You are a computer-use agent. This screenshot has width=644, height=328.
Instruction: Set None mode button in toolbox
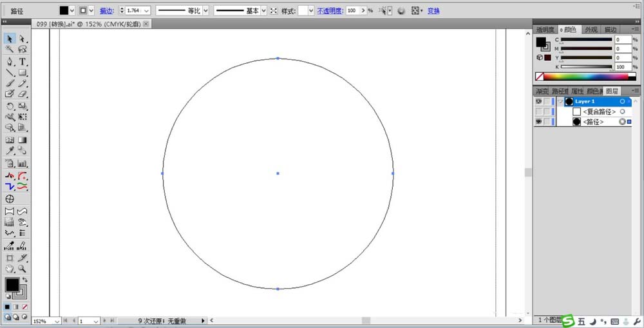point(24,307)
